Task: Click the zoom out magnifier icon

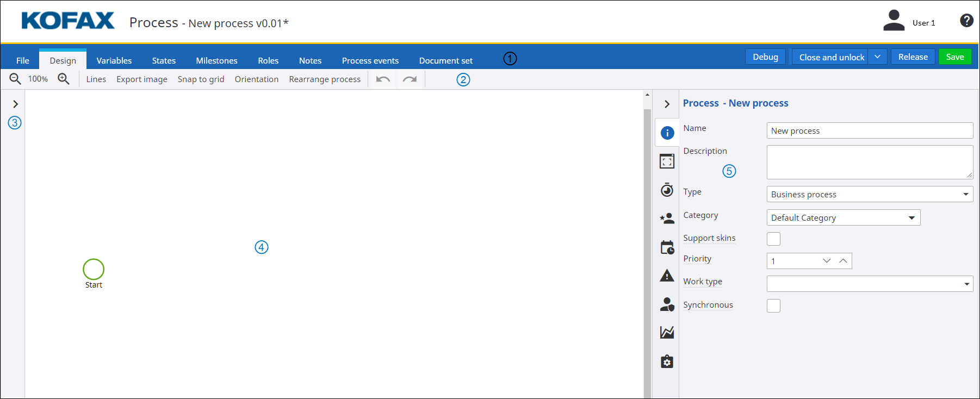Action: [15, 79]
